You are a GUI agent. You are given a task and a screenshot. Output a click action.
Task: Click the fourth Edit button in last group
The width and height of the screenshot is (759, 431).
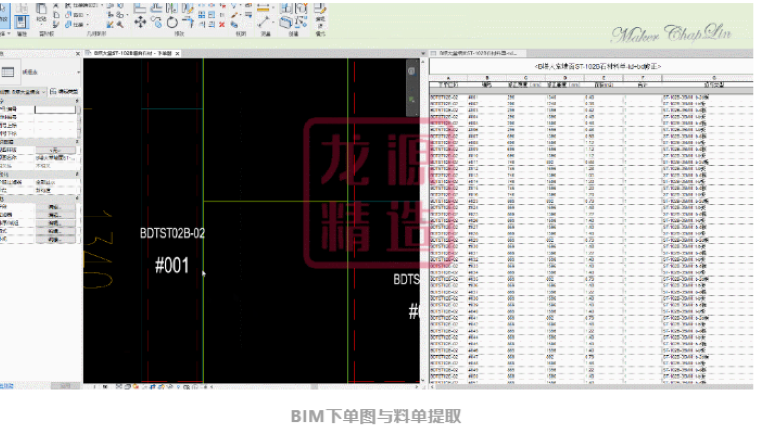54,231
